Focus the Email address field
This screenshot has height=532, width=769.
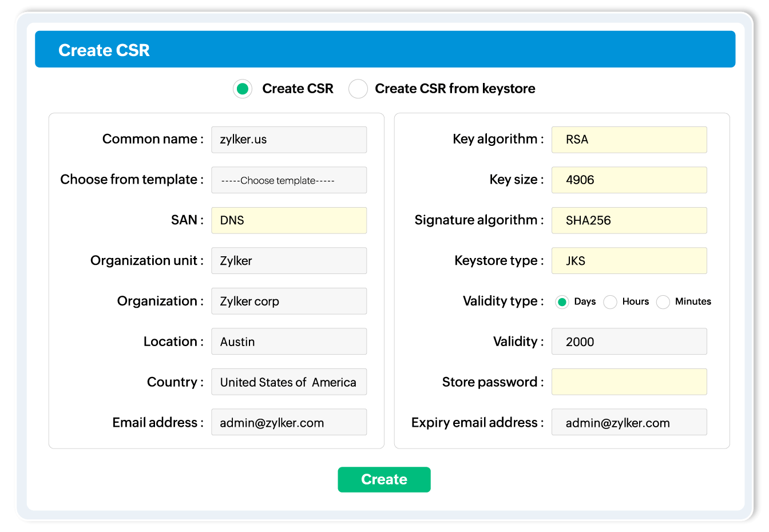(x=289, y=422)
